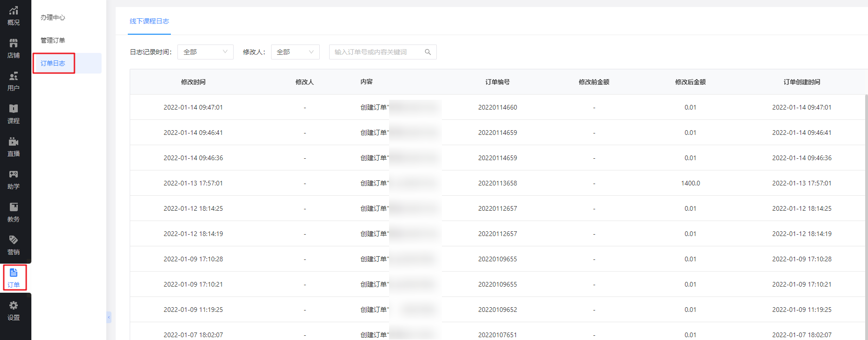Open the 店铺 store section
The image size is (868, 340).
pos(14,49)
